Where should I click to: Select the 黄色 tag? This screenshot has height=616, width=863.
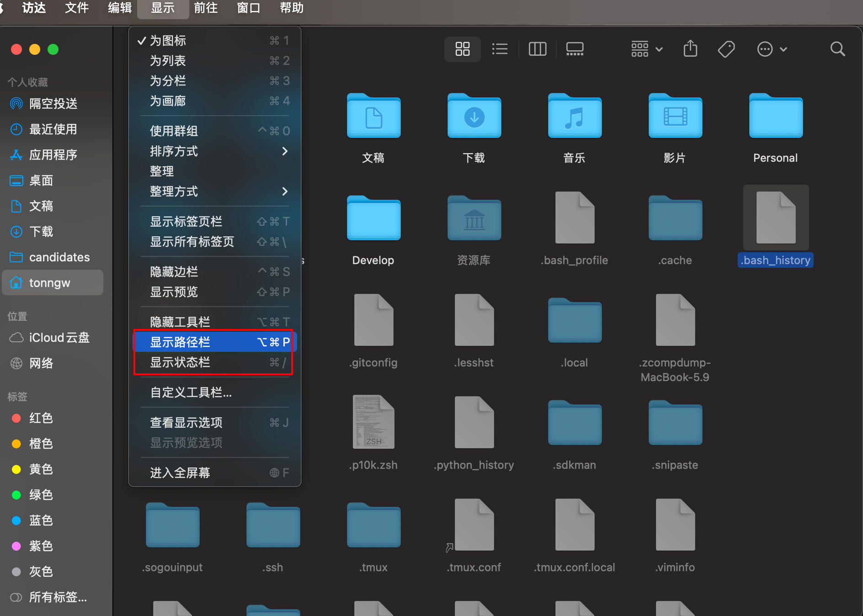tap(53, 469)
